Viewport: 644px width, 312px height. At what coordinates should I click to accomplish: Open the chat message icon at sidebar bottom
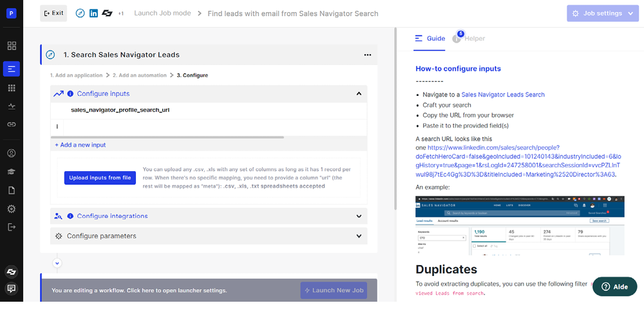click(x=12, y=289)
